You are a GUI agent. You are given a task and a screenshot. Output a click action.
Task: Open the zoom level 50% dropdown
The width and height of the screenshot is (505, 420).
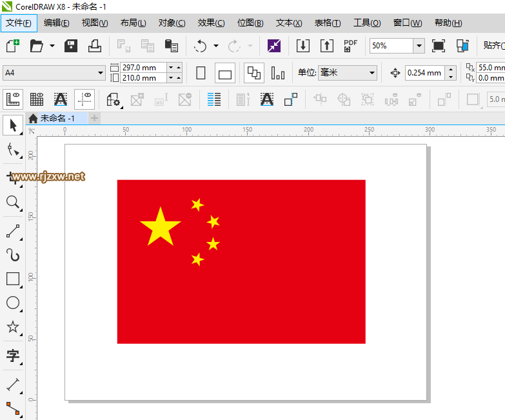click(419, 46)
